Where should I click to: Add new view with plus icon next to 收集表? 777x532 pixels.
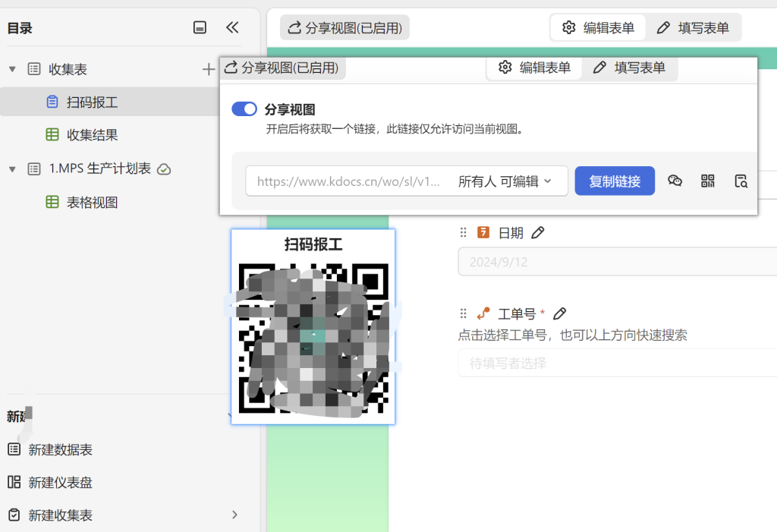coord(209,69)
